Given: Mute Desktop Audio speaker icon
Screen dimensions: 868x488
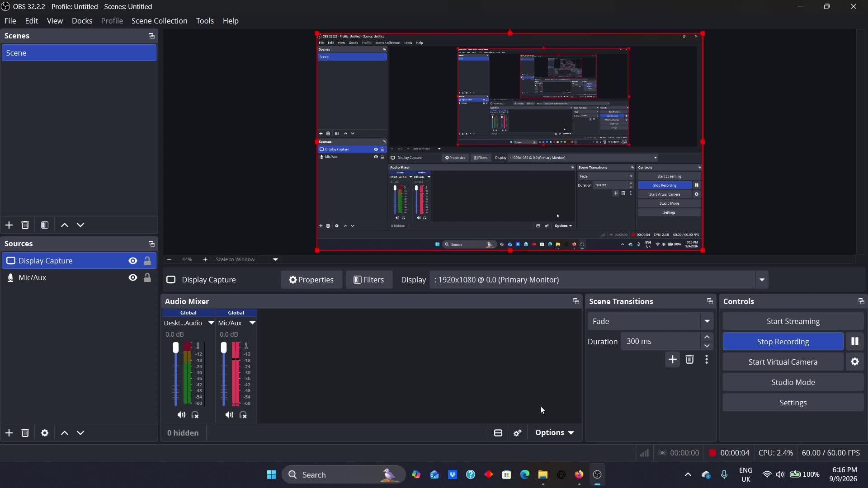Looking at the screenshot, I should pyautogui.click(x=181, y=415).
